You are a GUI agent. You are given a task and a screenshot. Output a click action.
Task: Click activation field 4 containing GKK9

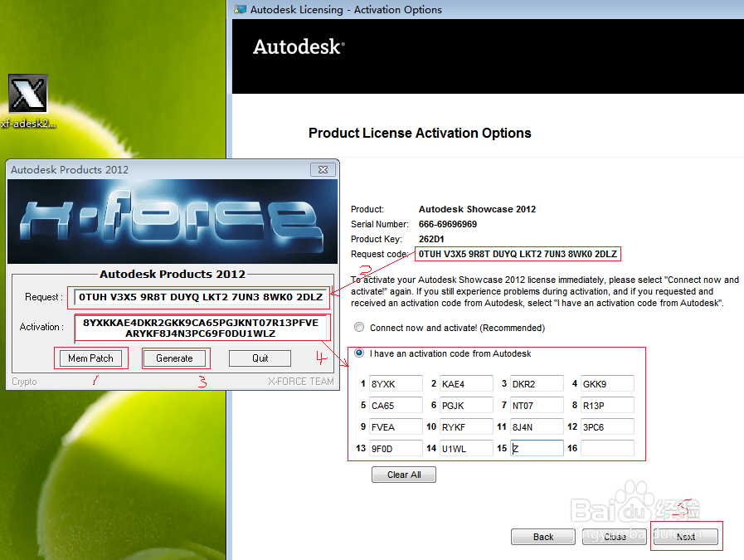(x=607, y=383)
